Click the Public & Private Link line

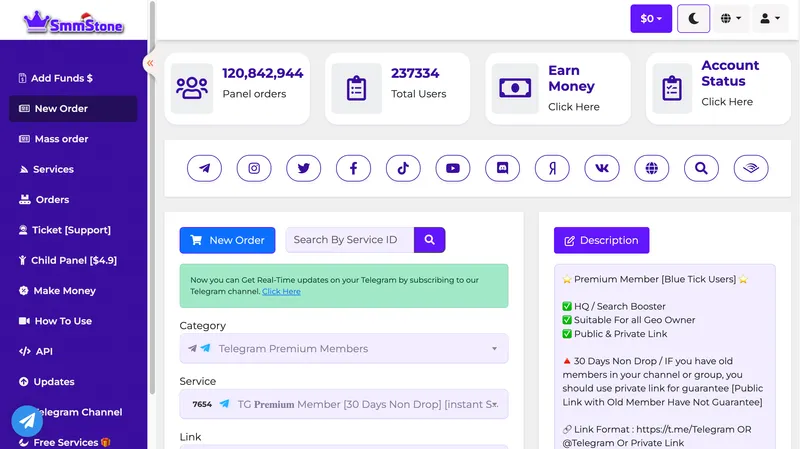point(615,334)
